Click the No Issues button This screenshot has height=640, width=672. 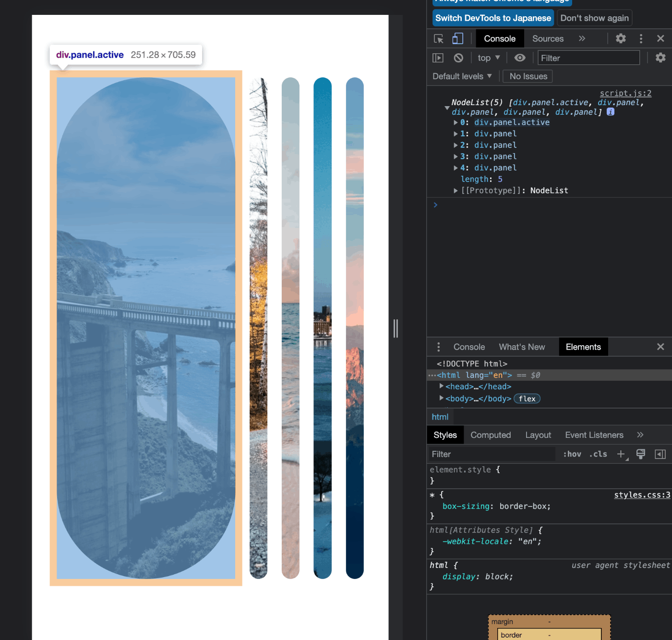coord(528,76)
